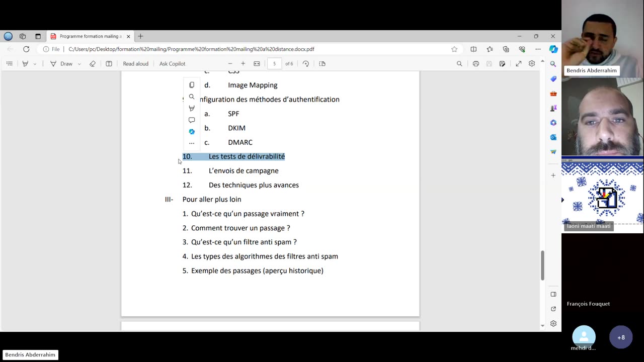Open PDF viewer settings gear
Screen dimensions: 644x362
click(x=532, y=64)
